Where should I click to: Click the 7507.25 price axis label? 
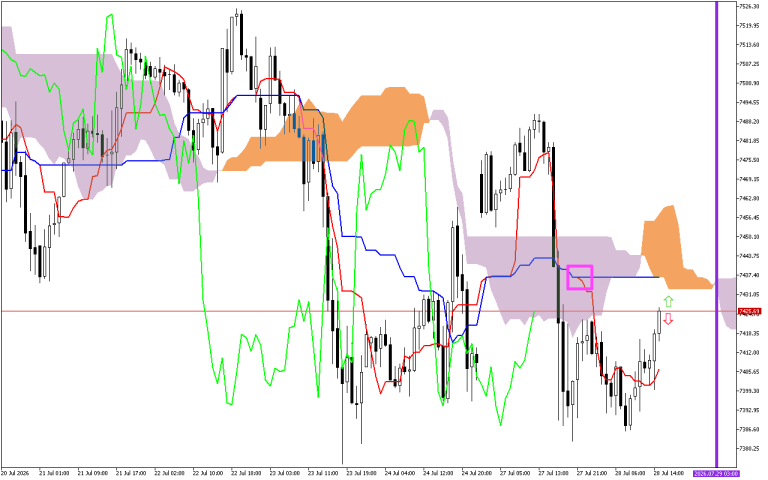(x=749, y=64)
